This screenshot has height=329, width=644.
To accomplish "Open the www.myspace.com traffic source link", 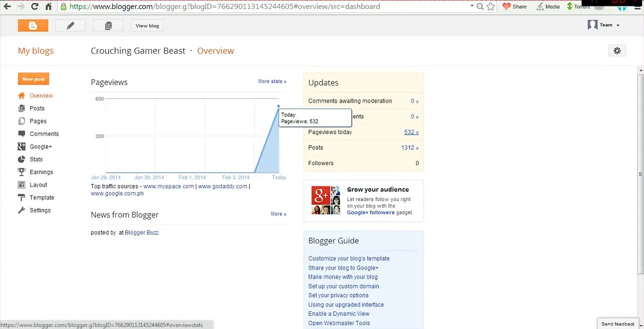I will tap(168, 187).
